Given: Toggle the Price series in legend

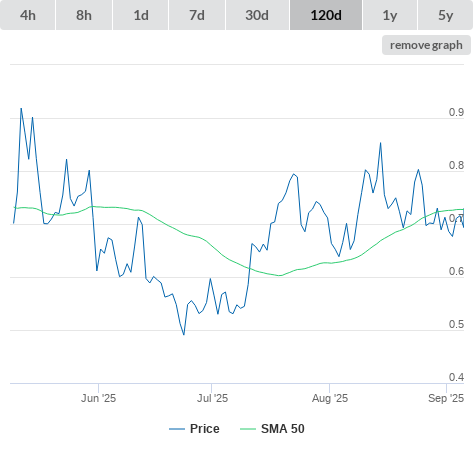Looking at the screenshot, I should click(x=194, y=429).
